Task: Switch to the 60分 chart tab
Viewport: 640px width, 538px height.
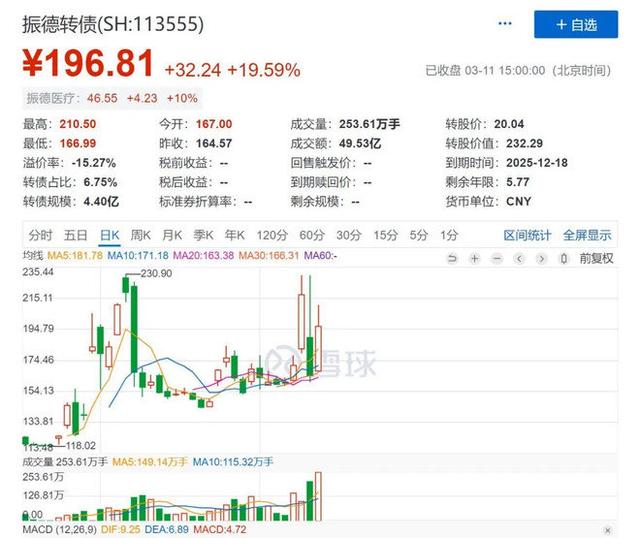Action: click(312, 235)
